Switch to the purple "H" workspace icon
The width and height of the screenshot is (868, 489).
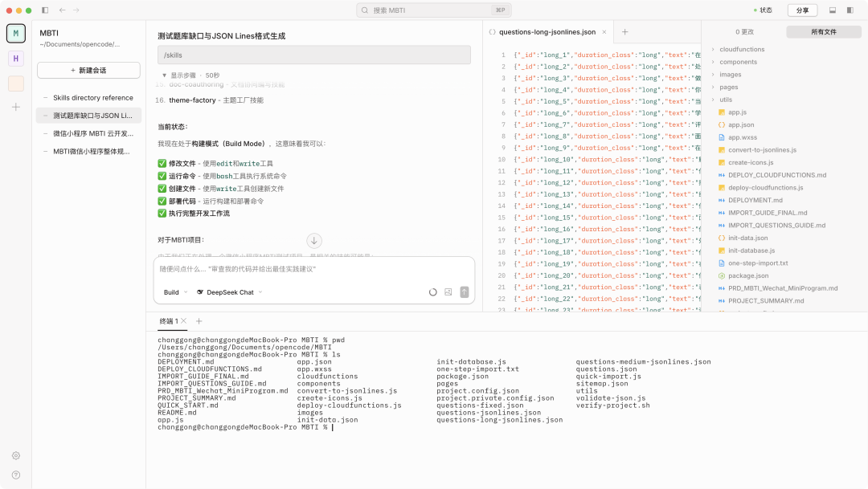15,59
